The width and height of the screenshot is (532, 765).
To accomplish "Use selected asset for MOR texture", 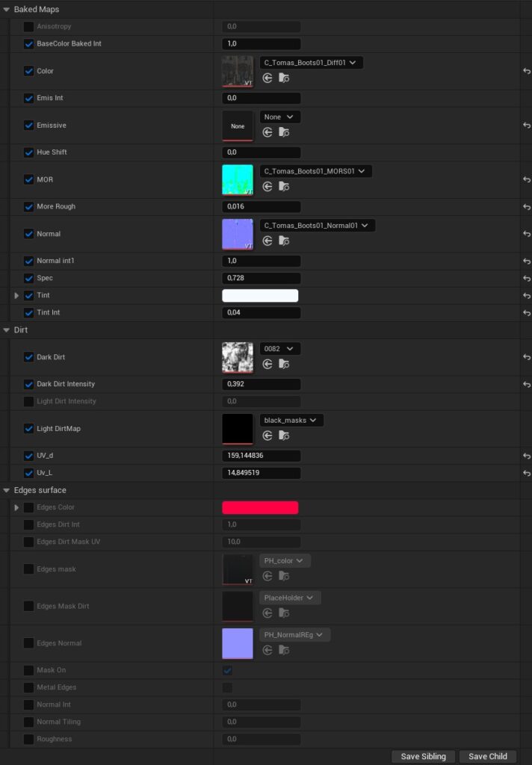I will (267, 186).
